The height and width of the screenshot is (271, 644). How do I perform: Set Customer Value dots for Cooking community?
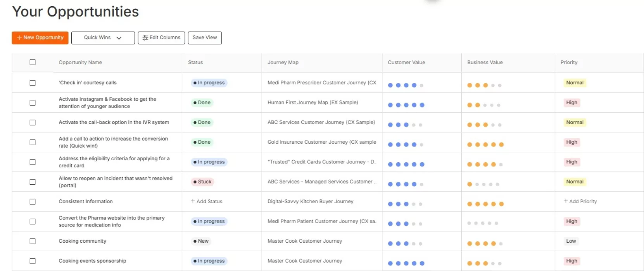[405, 244]
